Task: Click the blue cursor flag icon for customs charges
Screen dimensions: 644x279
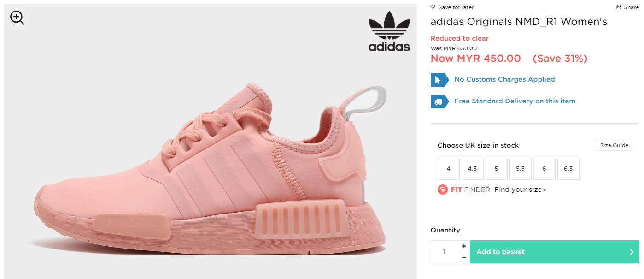Action: click(439, 79)
